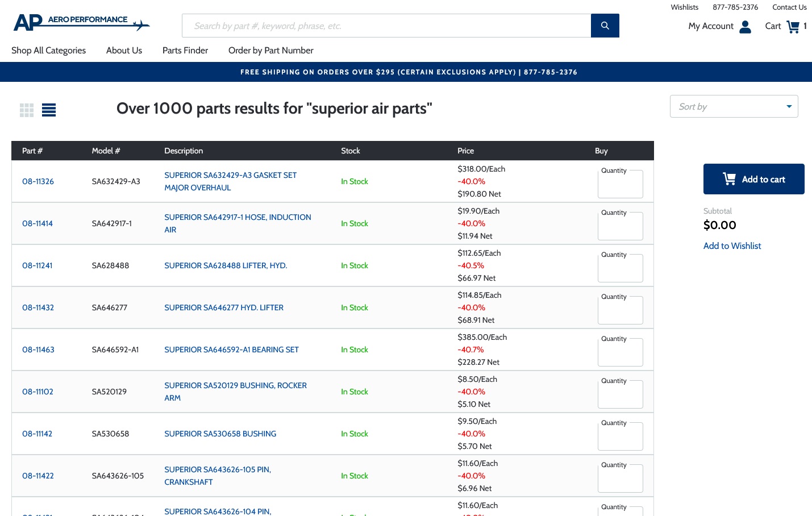Click quantity field for part 08-11422
This screenshot has height=516, width=812.
tap(621, 478)
